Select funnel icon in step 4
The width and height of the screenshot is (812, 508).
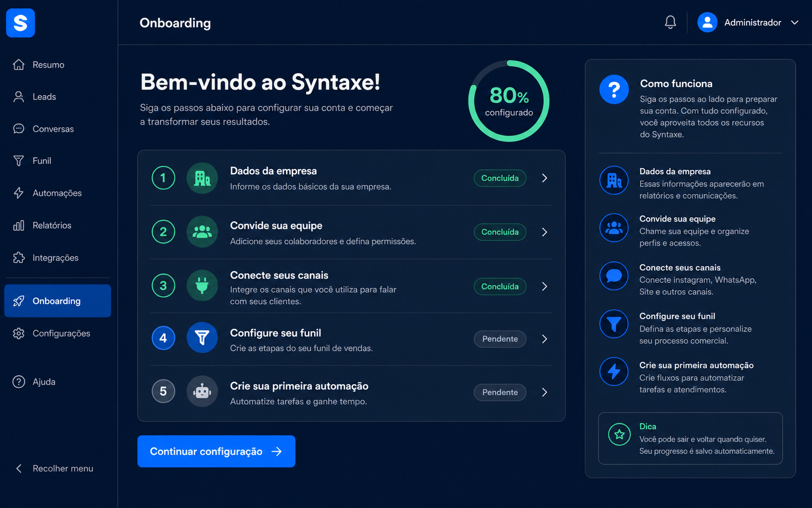pyautogui.click(x=202, y=337)
